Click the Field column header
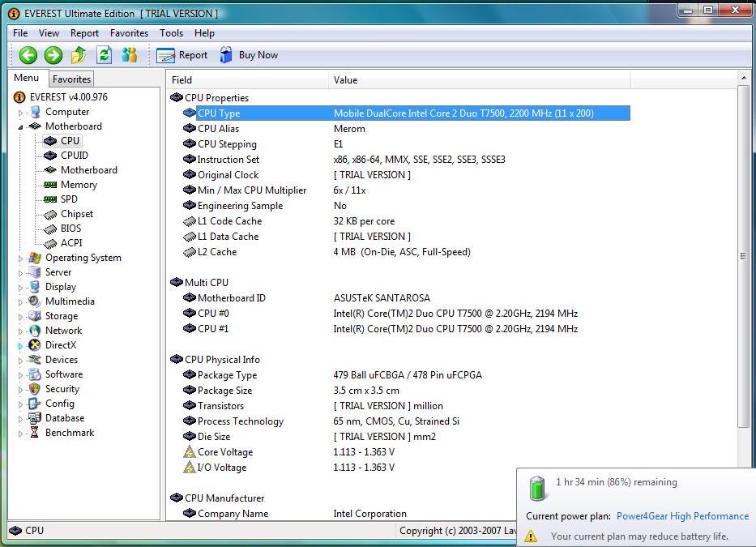The image size is (756, 547). click(248, 80)
